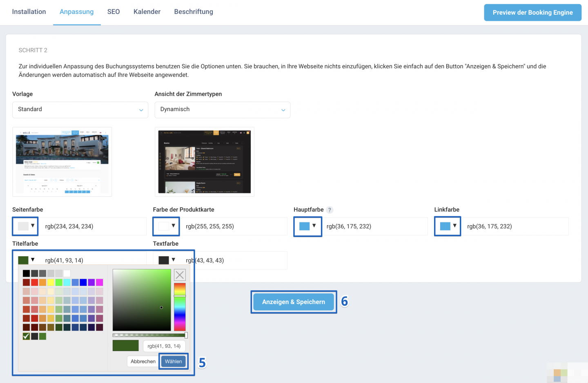Select the black swatch in the palette

click(x=26, y=273)
